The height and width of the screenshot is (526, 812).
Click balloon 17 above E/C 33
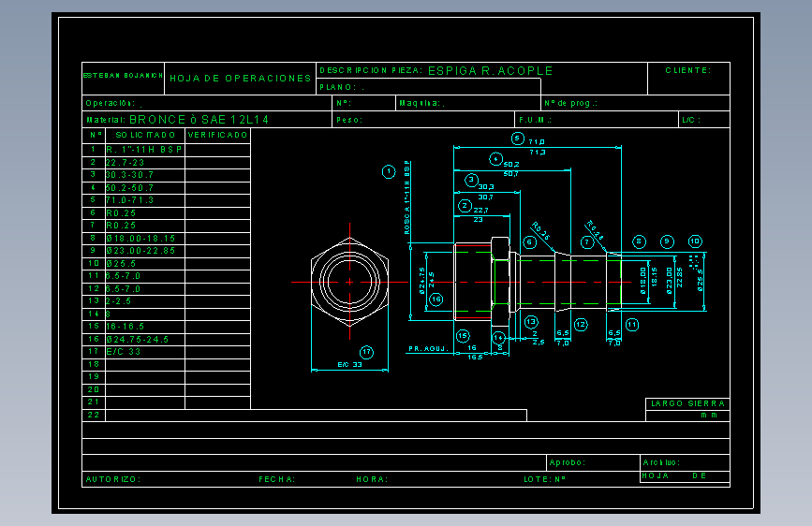366,352
